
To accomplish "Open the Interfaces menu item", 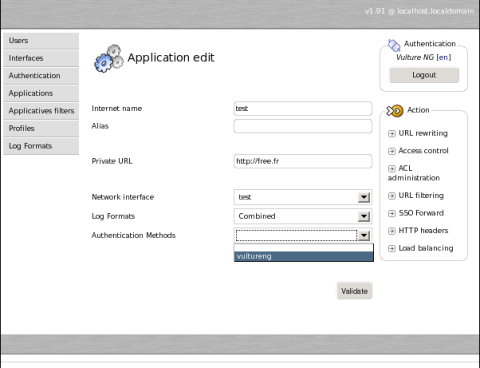I will point(41,58).
